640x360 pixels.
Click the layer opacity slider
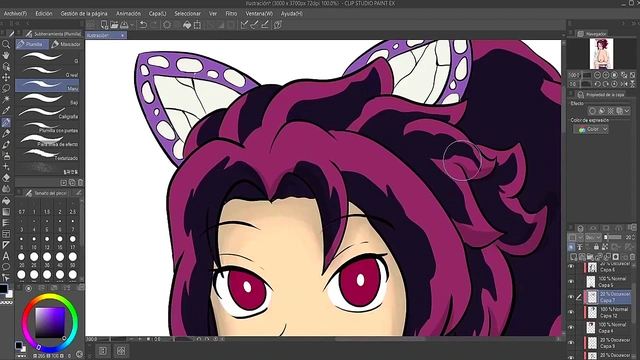pos(613,237)
